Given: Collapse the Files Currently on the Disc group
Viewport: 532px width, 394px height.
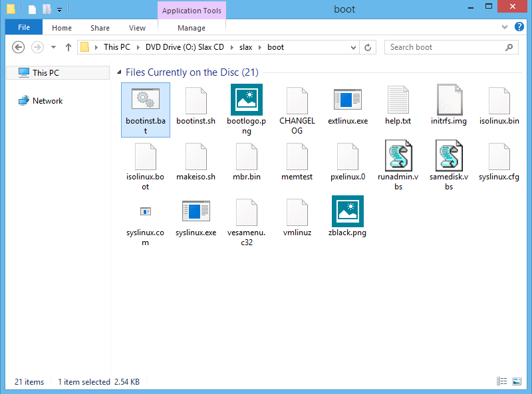Looking at the screenshot, I should click(x=119, y=72).
